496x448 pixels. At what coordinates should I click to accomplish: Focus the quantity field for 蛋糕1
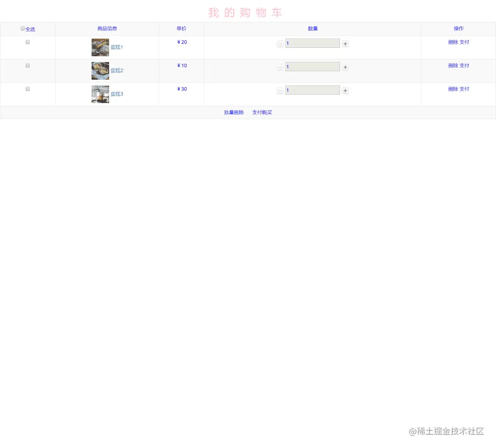(312, 44)
